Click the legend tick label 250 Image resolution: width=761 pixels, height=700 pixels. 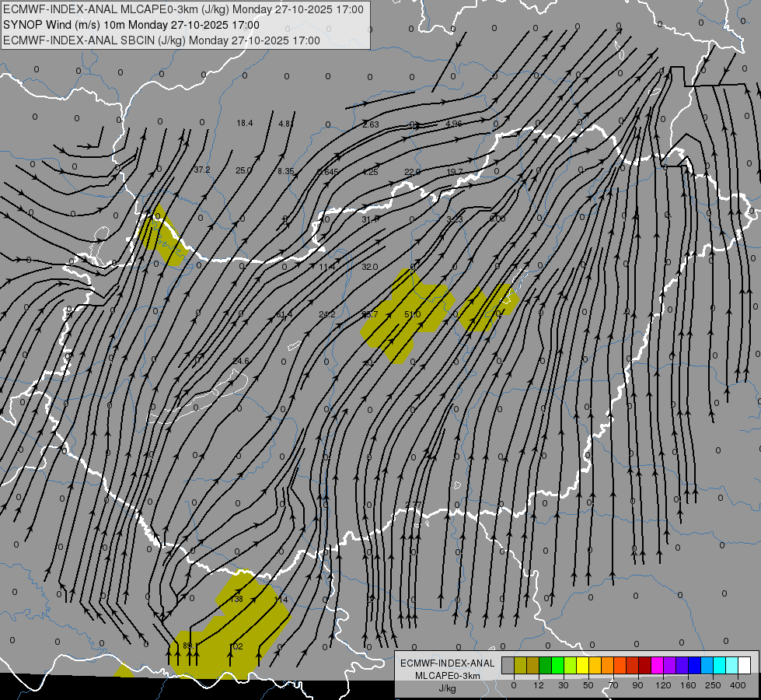713,685
